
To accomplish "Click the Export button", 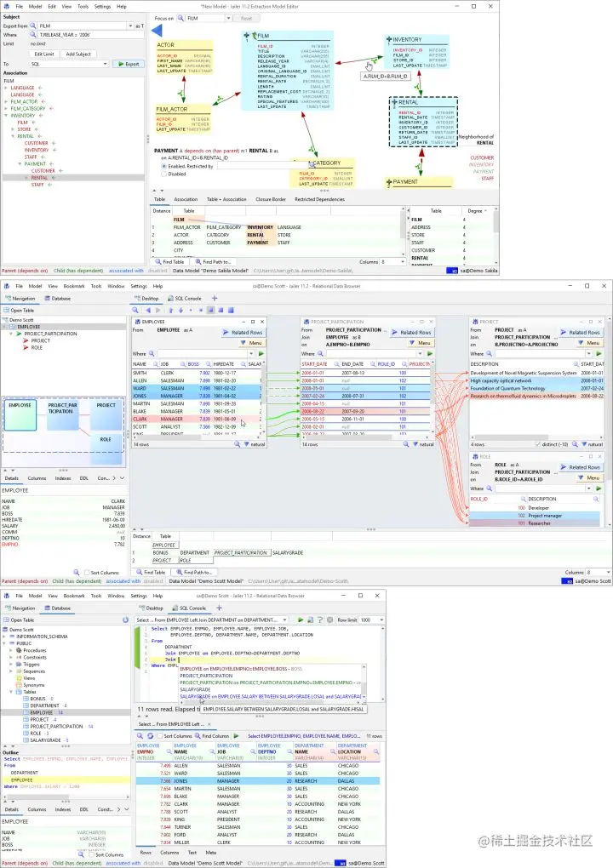I will (x=129, y=64).
